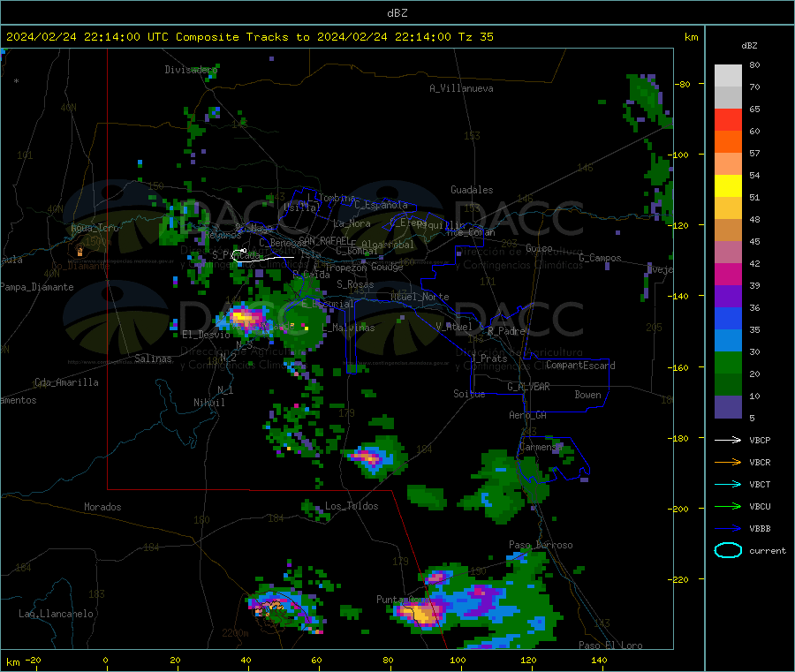Image resolution: width=795 pixels, height=672 pixels.
Task: Click the green VBCU arrow legend icon
Action: click(728, 506)
